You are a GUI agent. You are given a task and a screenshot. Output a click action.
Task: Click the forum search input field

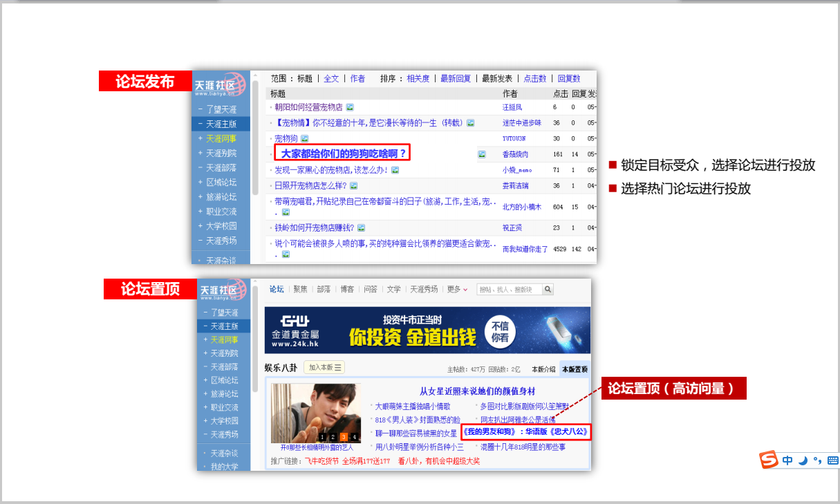pyautogui.click(x=509, y=289)
